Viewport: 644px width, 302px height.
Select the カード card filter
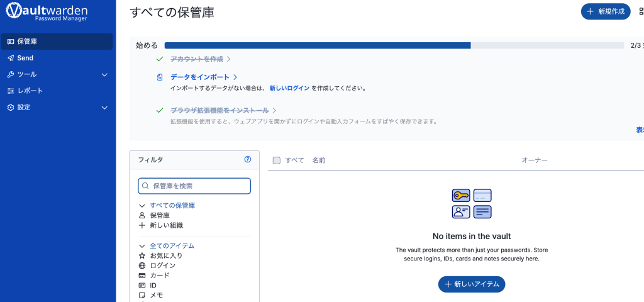(159, 276)
